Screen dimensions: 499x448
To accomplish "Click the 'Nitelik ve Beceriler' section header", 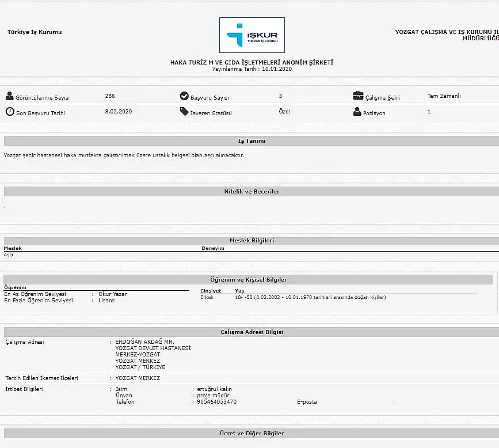I will (252, 191).
